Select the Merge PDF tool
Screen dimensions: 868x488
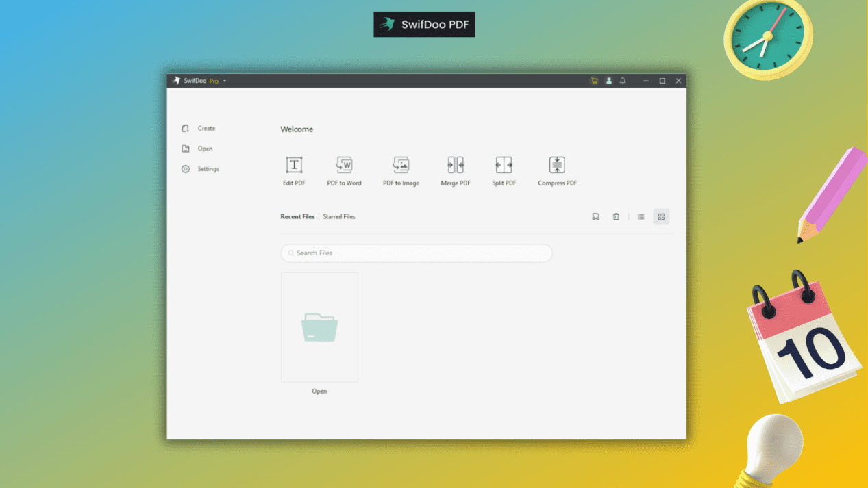456,170
